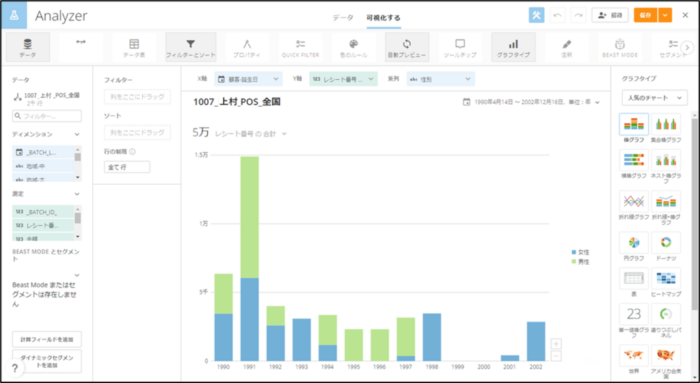This screenshot has width=700, height=383.
Task: Click 計算フィールドを追加 button
Action: click(x=47, y=339)
